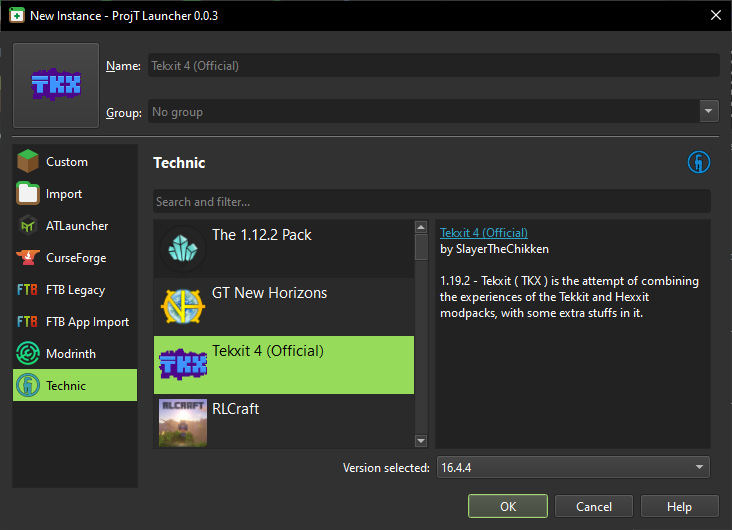Open the Group dropdown
This screenshot has width=732, height=530.
tap(433, 112)
